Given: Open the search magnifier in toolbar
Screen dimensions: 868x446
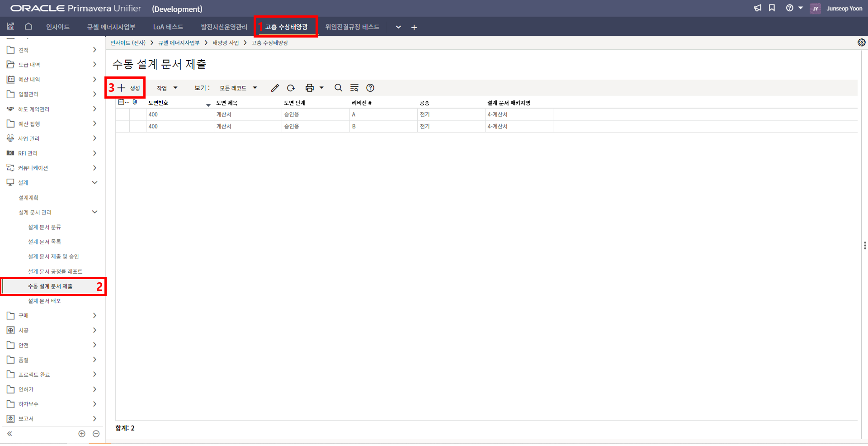Looking at the screenshot, I should (338, 88).
